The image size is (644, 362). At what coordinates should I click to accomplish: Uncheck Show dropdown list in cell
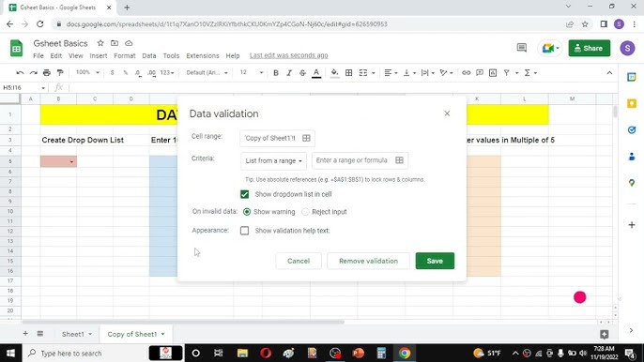[244, 194]
